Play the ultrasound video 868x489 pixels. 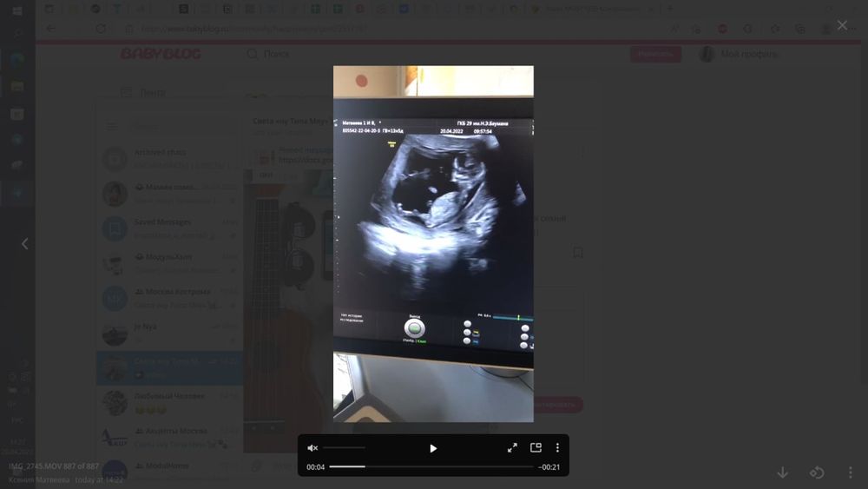433,448
